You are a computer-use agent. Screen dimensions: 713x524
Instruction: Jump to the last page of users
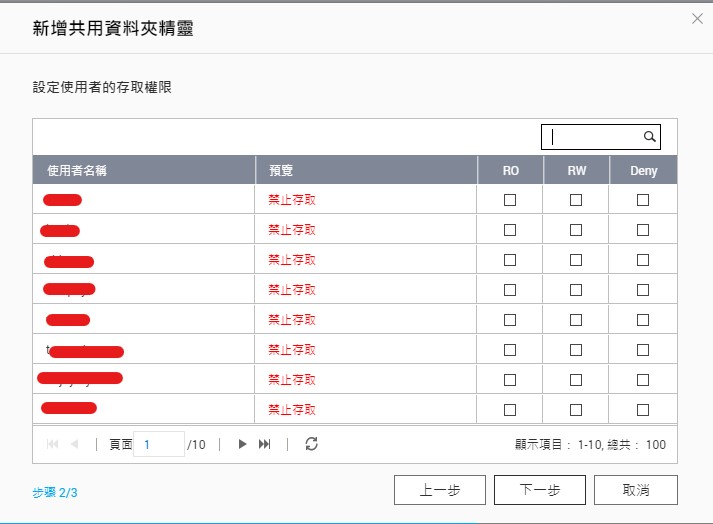pyautogui.click(x=265, y=444)
